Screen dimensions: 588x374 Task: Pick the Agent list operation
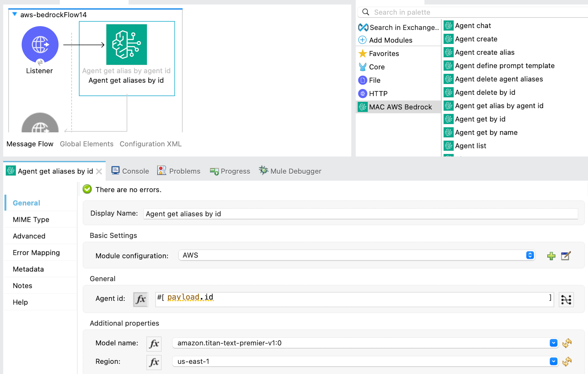tap(465, 146)
